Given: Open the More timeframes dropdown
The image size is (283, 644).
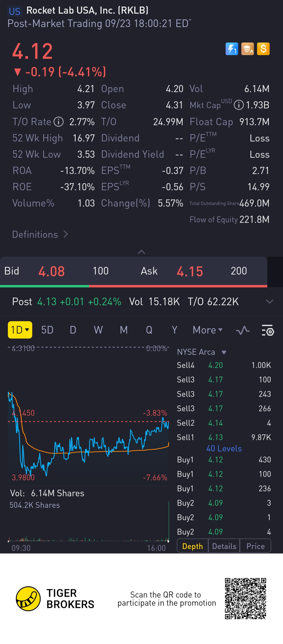Looking at the screenshot, I should pos(208,330).
